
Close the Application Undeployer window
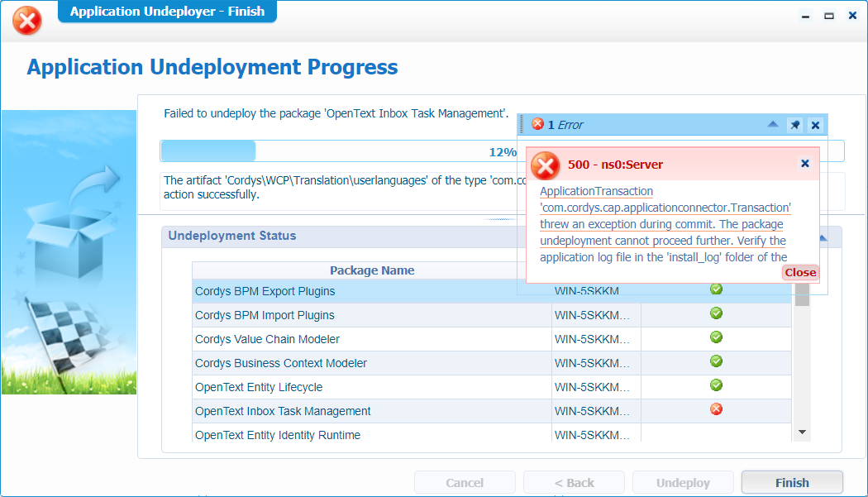852,16
